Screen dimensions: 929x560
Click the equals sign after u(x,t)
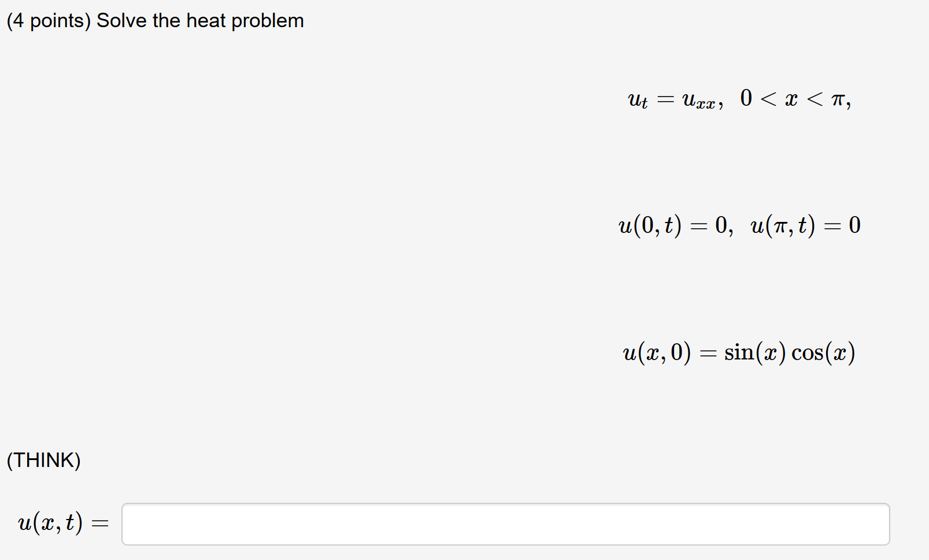click(99, 523)
